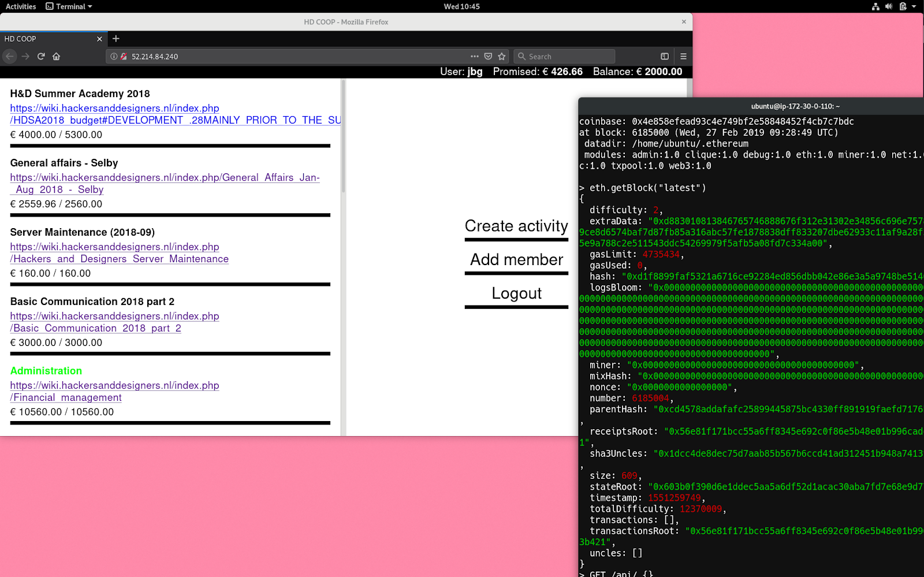924x577 pixels.
Task: Reload the page in Firefox
Action: tap(41, 56)
